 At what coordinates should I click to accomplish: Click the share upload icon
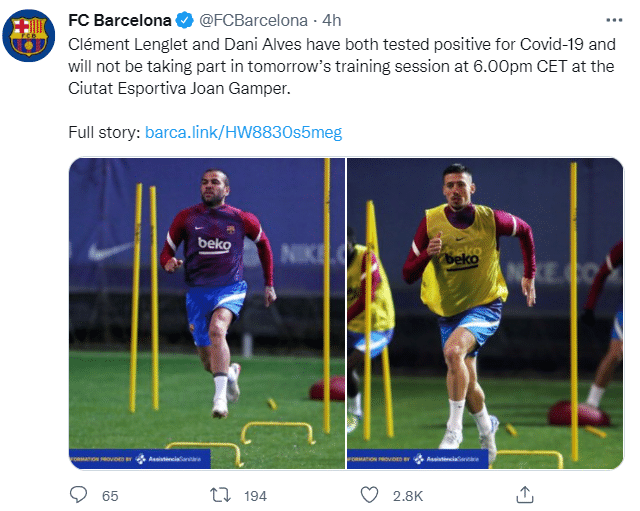(524, 495)
